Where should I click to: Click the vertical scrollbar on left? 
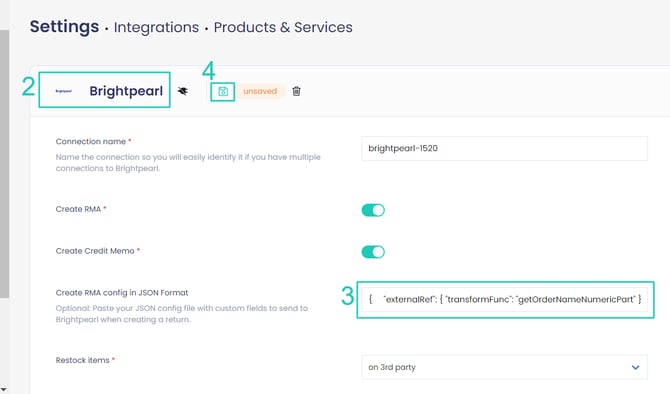tap(4, 164)
